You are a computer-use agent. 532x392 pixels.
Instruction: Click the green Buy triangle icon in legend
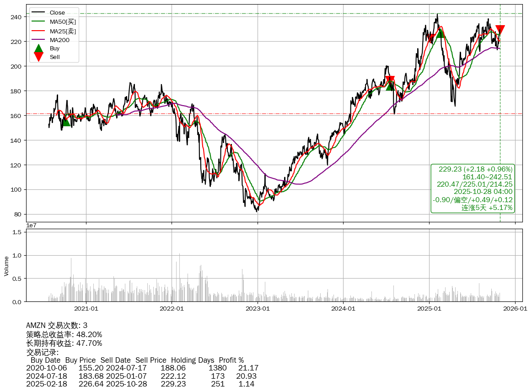[x=39, y=48]
